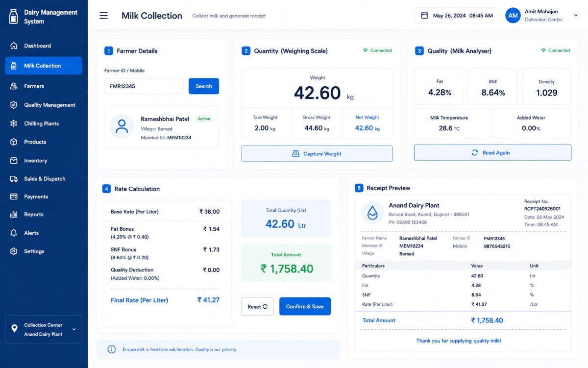Click the Quality Management shield icon
The height and width of the screenshot is (368, 588).
14,105
